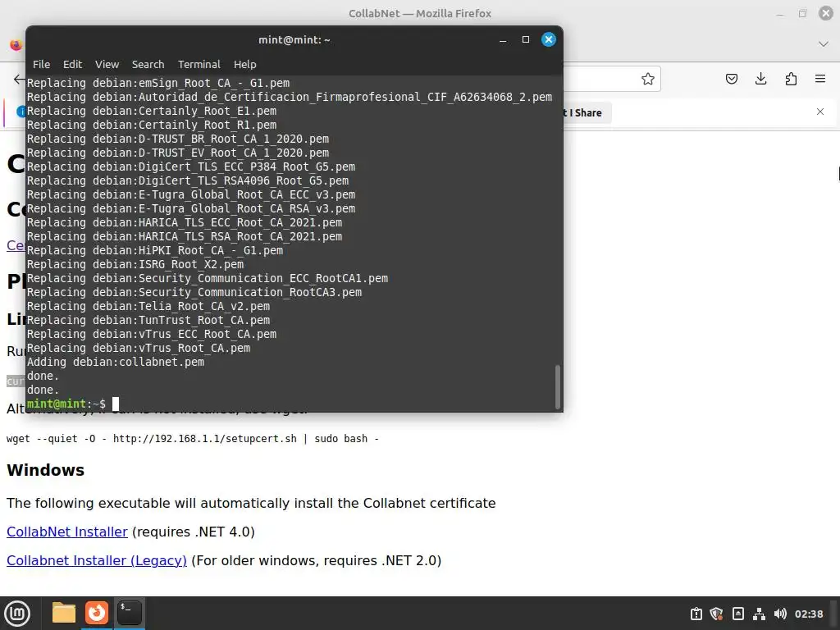The width and height of the screenshot is (840, 630).
Task: Minimize the Firefox window
Action: tap(780, 13)
